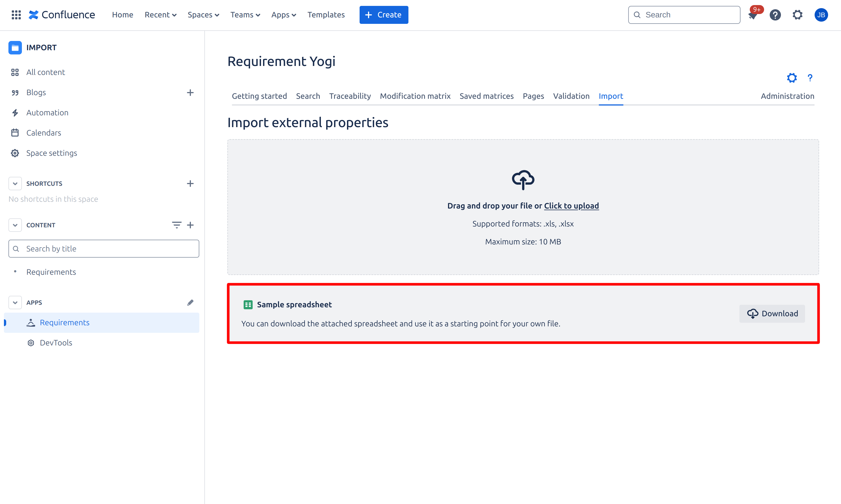
Task: Download the sample spreadsheet
Action: pyautogui.click(x=772, y=313)
